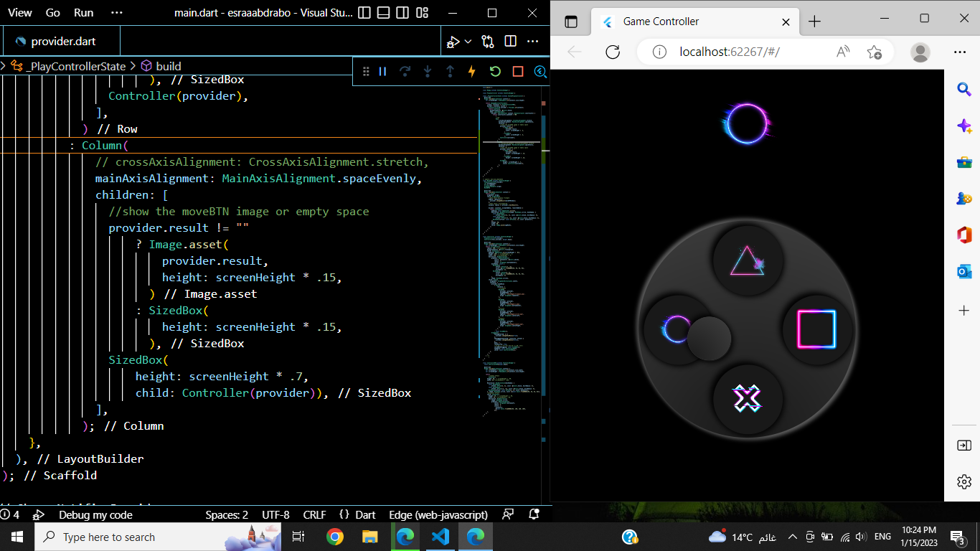Open editor More Actions ellipsis

(x=532, y=42)
